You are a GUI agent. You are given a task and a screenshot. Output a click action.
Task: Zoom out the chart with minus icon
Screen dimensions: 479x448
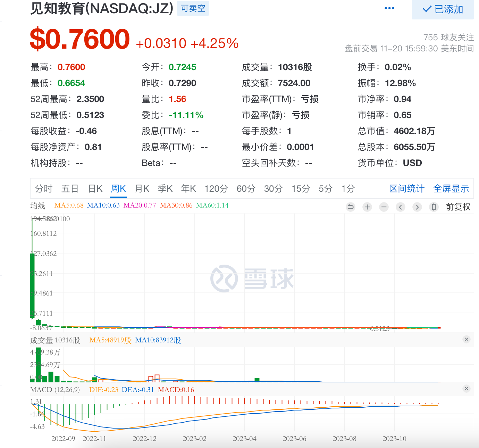point(384,207)
